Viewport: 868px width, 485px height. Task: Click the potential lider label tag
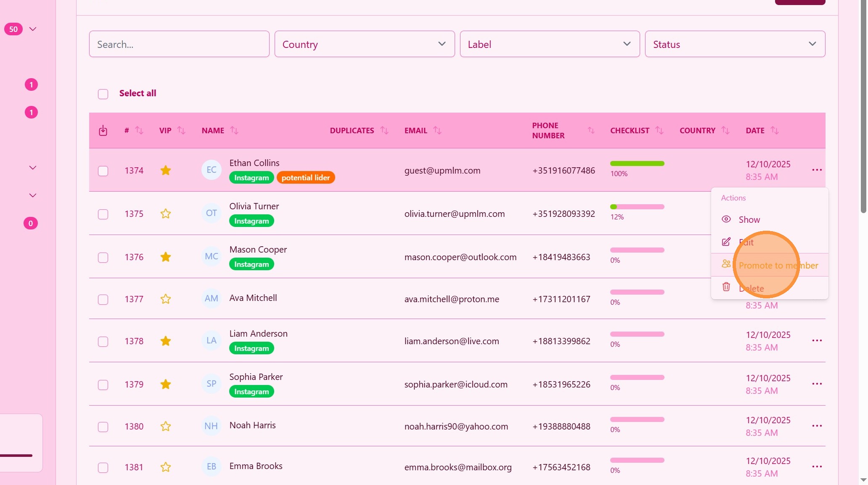tap(306, 178)
